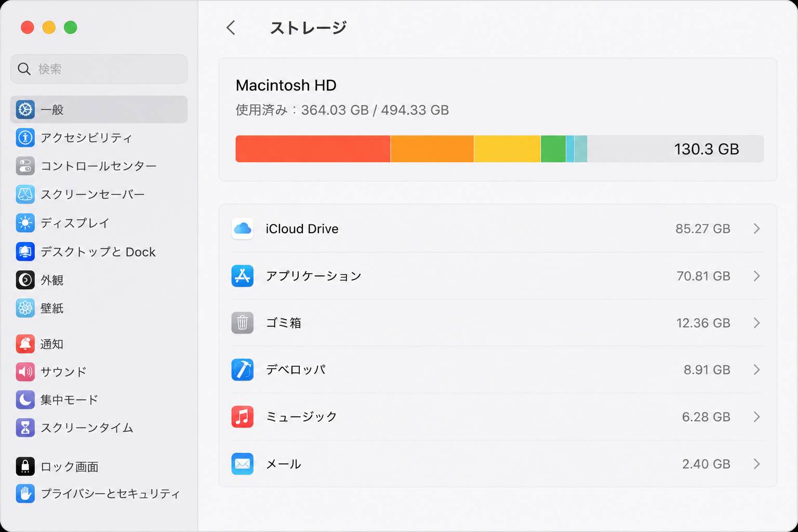798x532 pixels.
Task: Click the 通知 bell icon
Action: 25,344
